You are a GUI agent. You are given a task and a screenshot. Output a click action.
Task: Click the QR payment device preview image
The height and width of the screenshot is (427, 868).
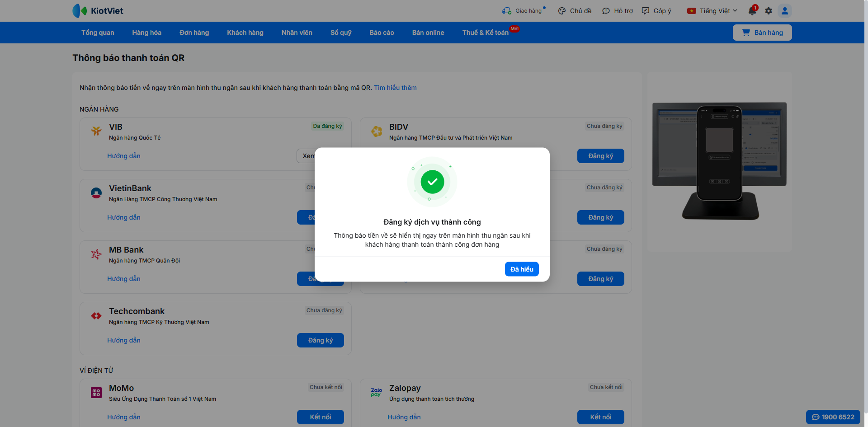tap(719, 161)
